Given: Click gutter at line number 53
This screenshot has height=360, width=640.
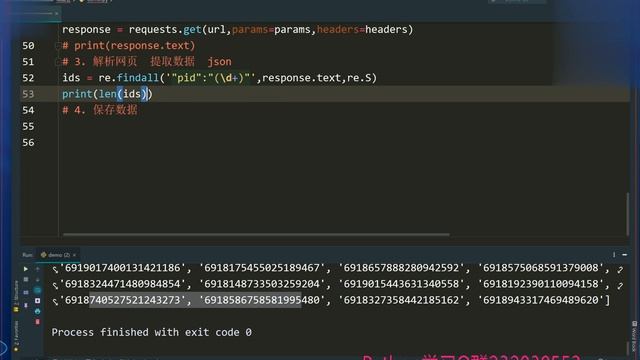Looking at the screenshot, I should tap(28, 94).
